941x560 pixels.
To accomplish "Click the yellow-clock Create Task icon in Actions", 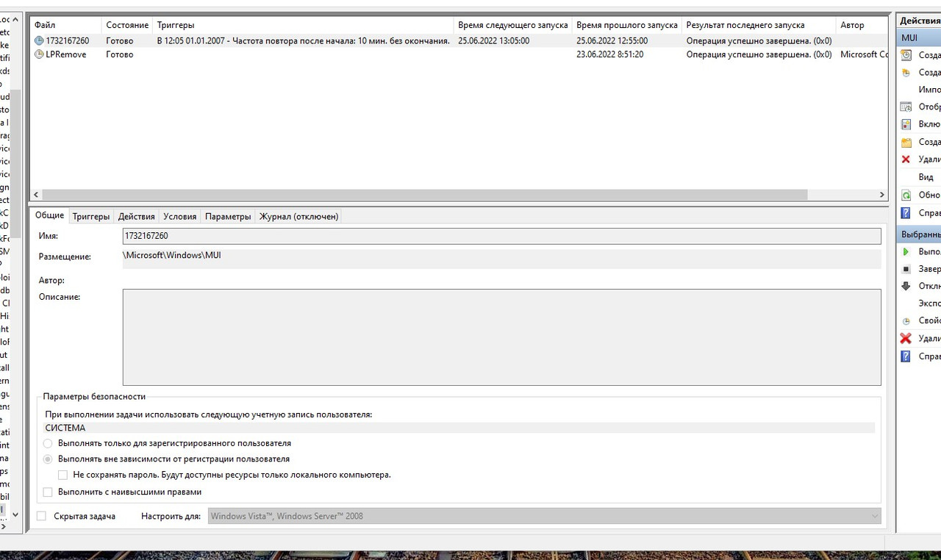I will tap(906, 73).
